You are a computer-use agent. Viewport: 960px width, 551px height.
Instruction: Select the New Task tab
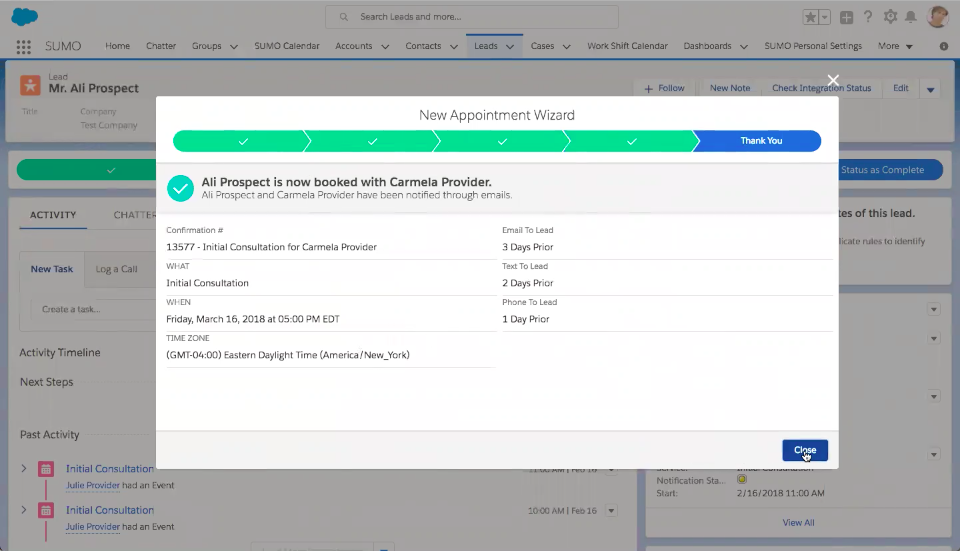(52, 269)
